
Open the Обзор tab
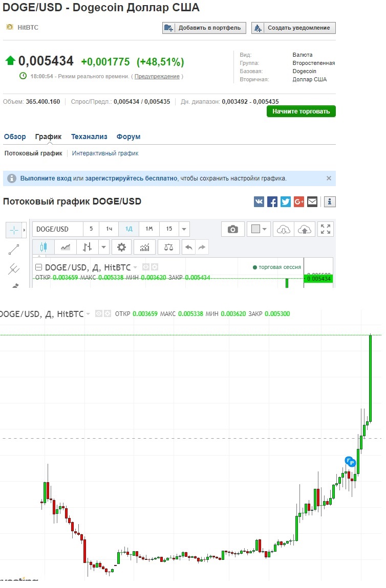(x=15, y=137)
